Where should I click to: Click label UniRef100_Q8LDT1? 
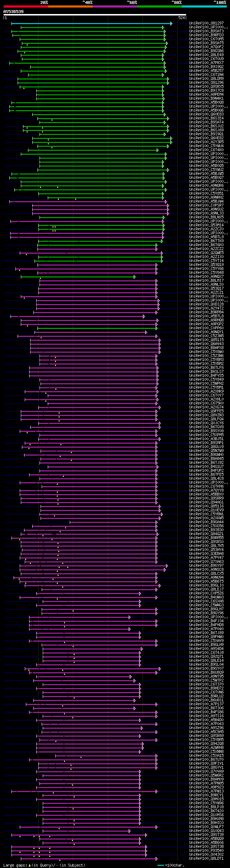click(x=206, y=859)
